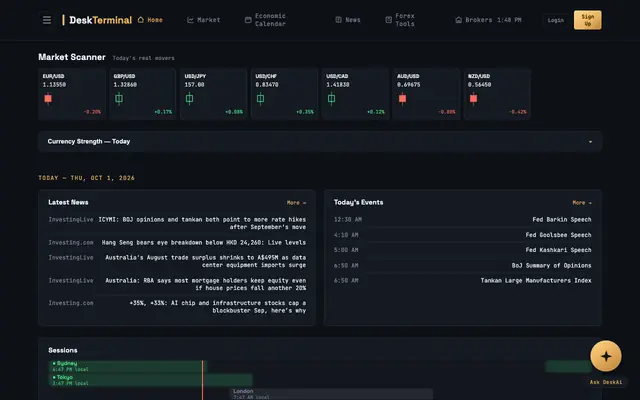Click the orange current-time marker in Sessions

point(202,380)
